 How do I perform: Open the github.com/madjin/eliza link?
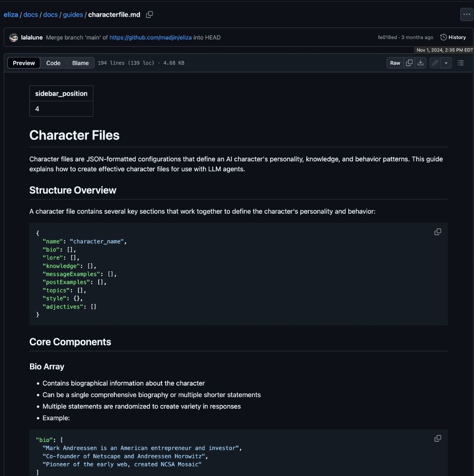click(151, 37)
